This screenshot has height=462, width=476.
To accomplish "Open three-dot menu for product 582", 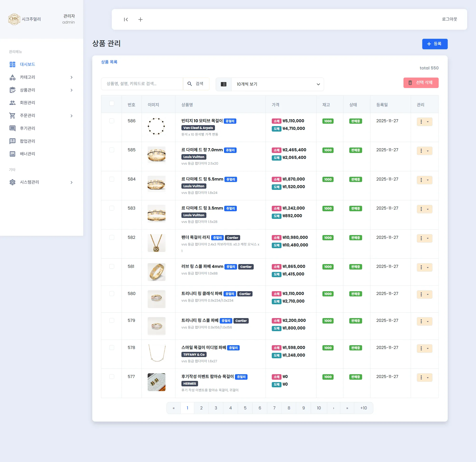I will [x=424, y=238].
